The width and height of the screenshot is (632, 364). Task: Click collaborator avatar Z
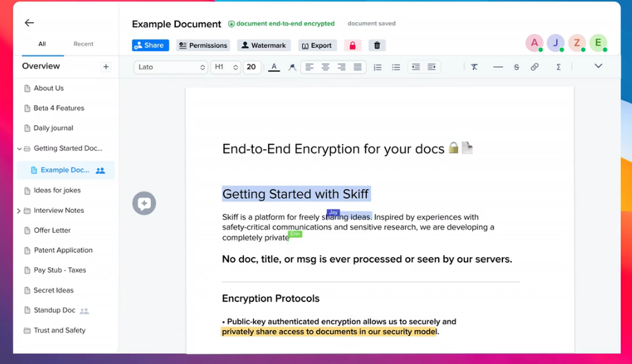(x=577, y=43)
